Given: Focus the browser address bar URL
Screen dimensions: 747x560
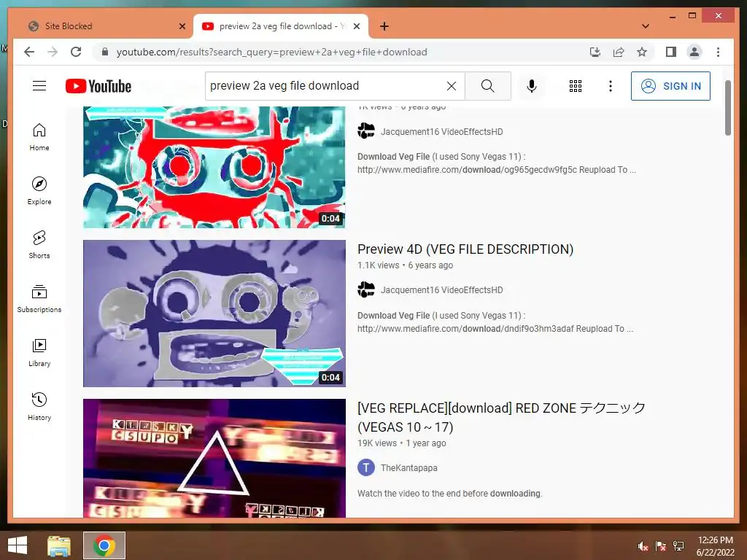Looking at the screenshot, I should coord(271,52).
